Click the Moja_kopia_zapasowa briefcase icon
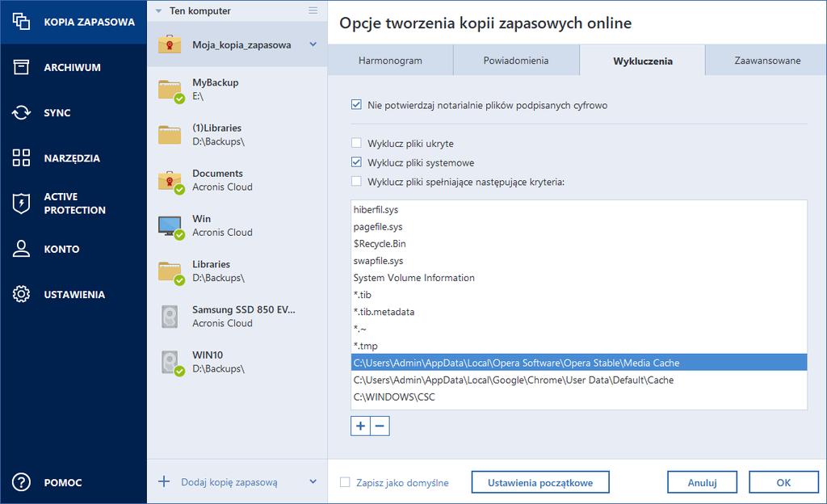 coord(170,44)
